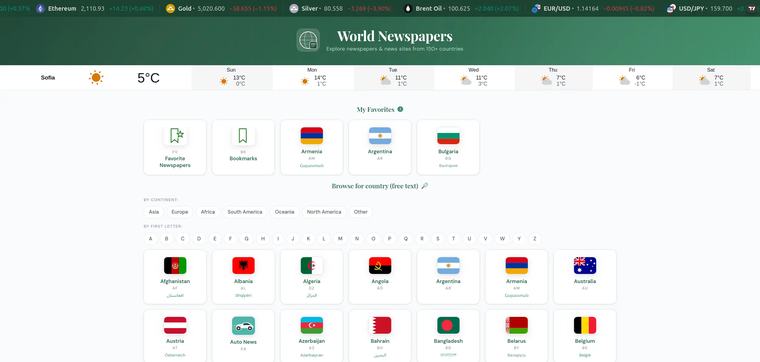The width and height of the screenshot is (760, 362).
Task: Open the Australia flag card
Action: point(585,277)
